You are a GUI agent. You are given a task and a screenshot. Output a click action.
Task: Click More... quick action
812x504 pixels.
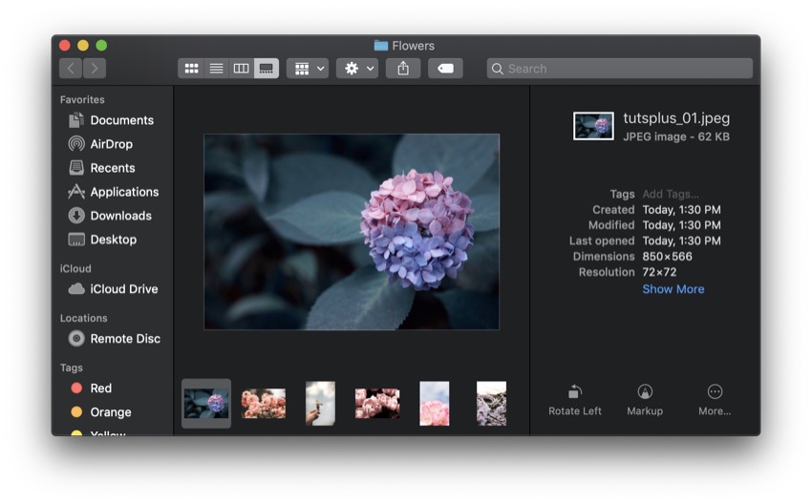point(715,400)
